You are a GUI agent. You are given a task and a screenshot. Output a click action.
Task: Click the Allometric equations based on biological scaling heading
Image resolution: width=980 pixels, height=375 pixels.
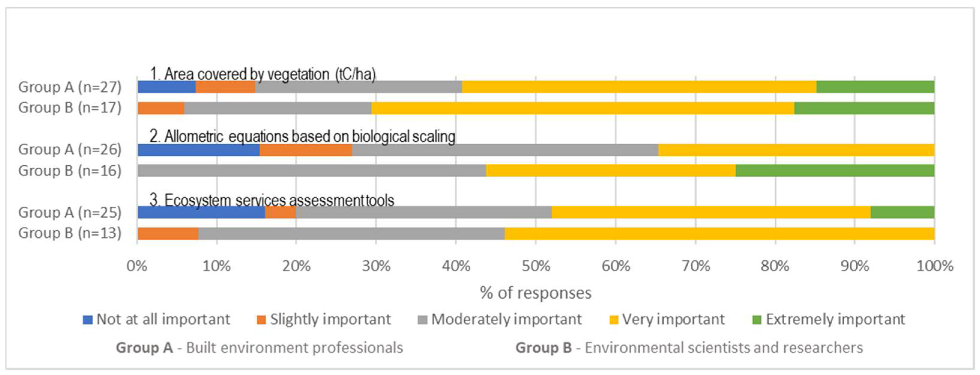(x=303, y=136)
